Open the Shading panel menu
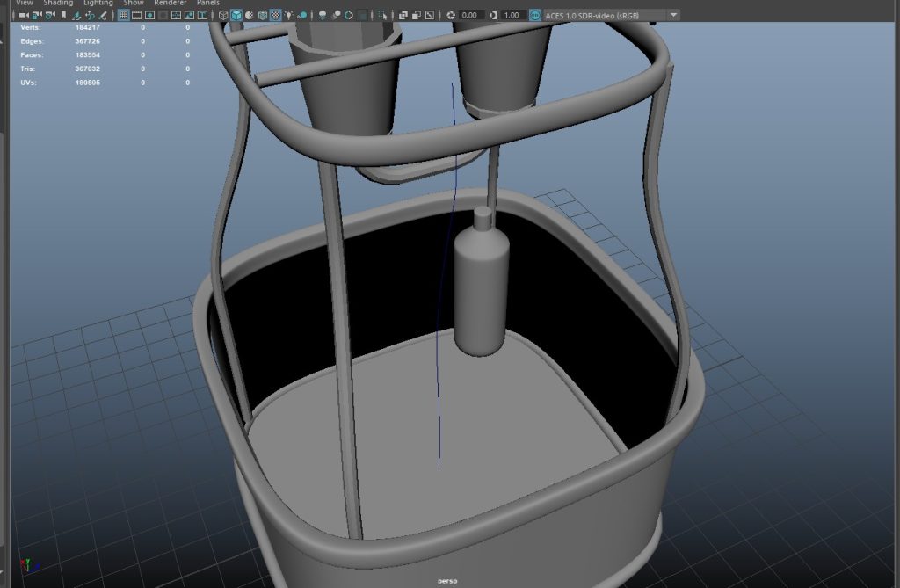 click(x=58, y=3)
